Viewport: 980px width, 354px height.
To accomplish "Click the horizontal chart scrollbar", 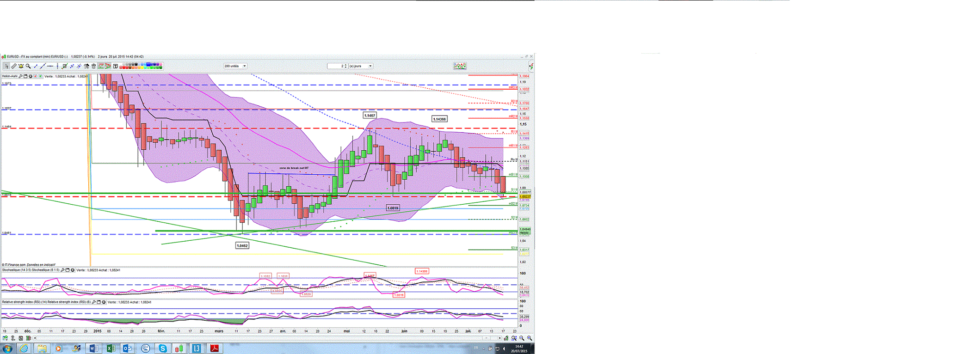I will coord(259,338).
